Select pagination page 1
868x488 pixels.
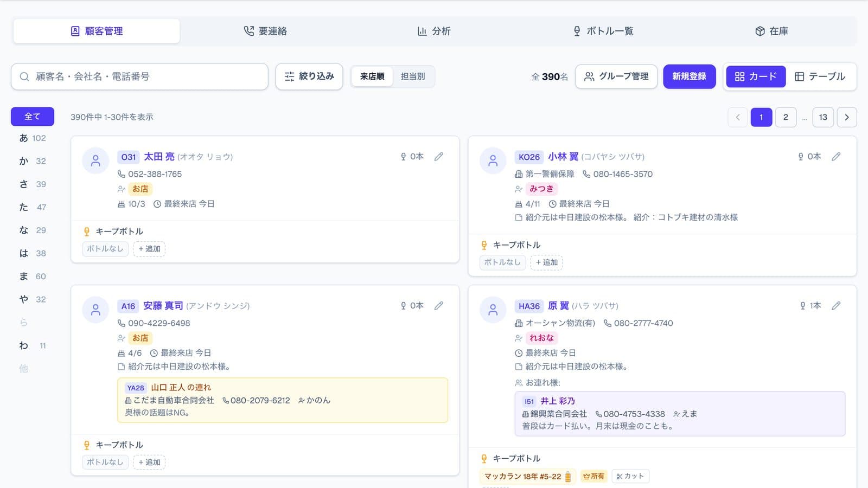(761, 117)
